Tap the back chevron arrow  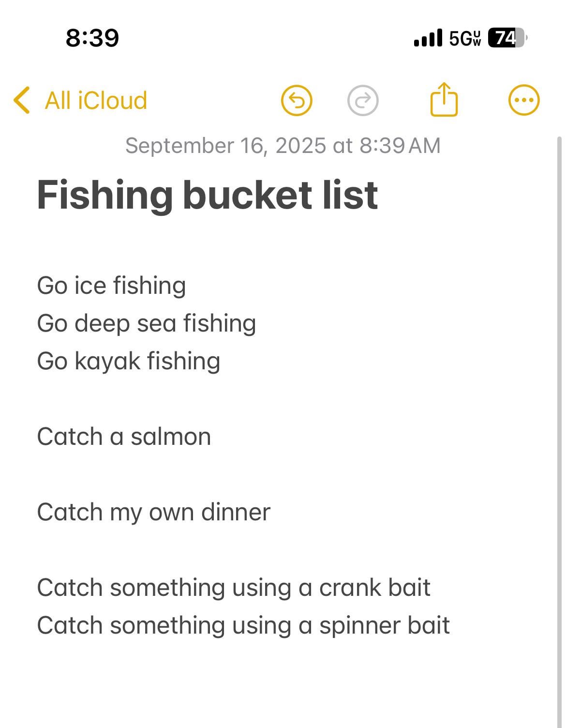pos(22,101)
